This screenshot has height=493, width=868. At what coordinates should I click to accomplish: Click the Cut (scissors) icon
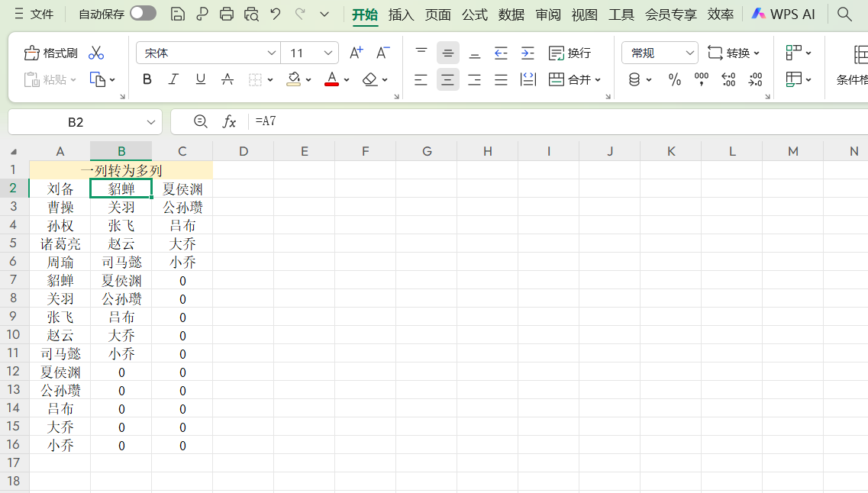coord(96,52)
